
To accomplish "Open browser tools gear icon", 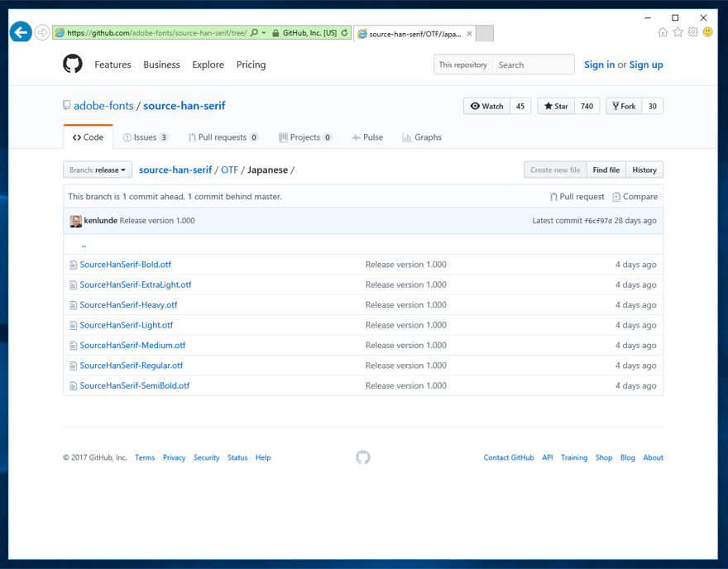I will tap(692, 32).
